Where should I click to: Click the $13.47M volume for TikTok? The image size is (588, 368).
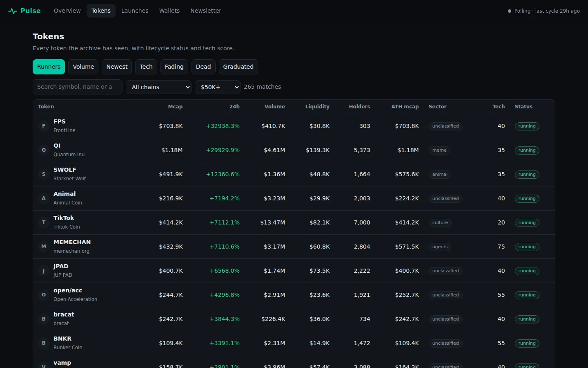pyautogui.click(x=273, y=222)
